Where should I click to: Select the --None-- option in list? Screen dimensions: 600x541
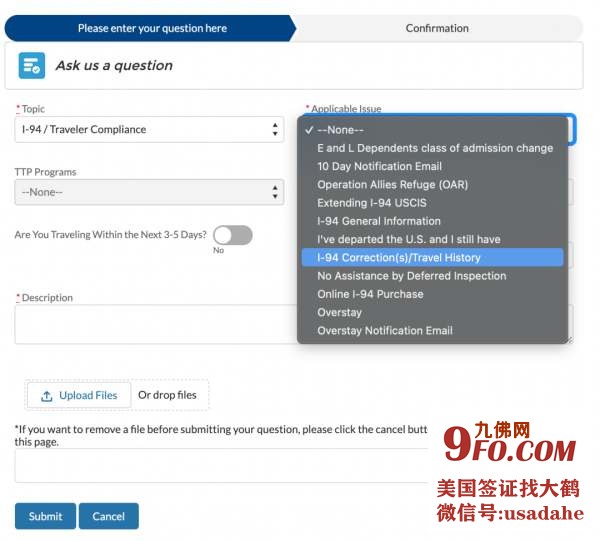[340, 130]
